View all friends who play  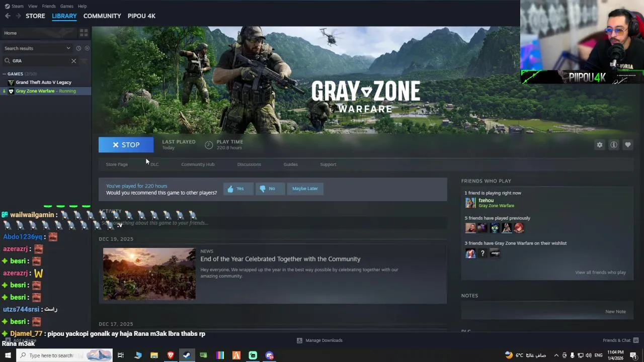600,273
